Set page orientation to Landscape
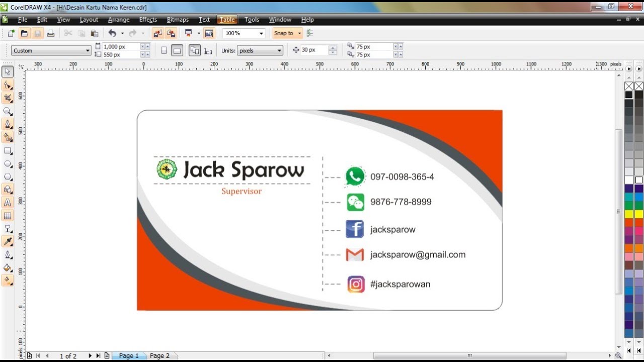The image size is (644, 362). pyautogui.click(x=177, y=50)
